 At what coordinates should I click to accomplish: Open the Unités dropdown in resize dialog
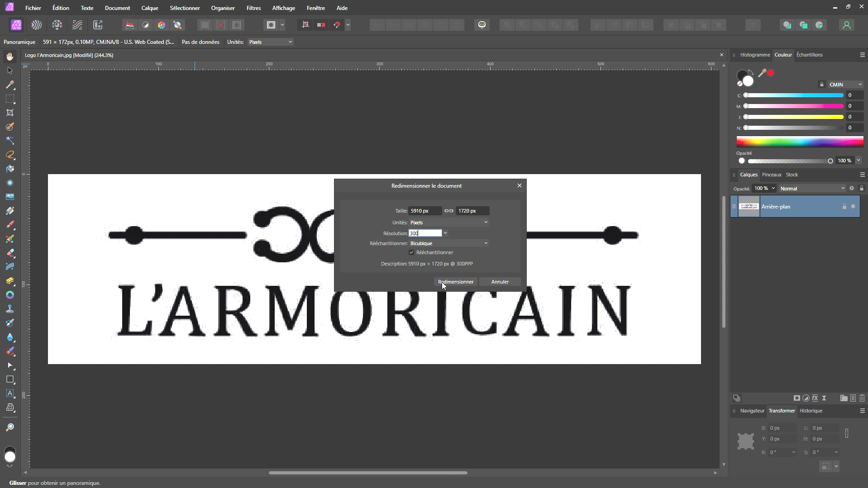448,223
